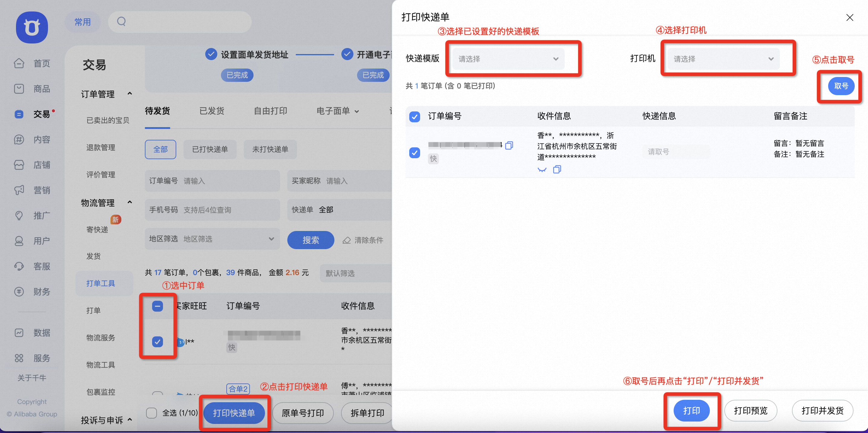
Task: Open the 客服 customer service headset icon
Action: tap(19, 266)
